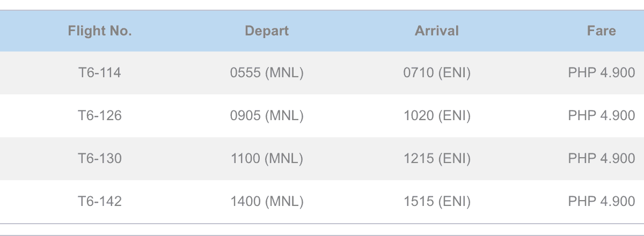Click the fare for flight T6-114

pos(601,73)
